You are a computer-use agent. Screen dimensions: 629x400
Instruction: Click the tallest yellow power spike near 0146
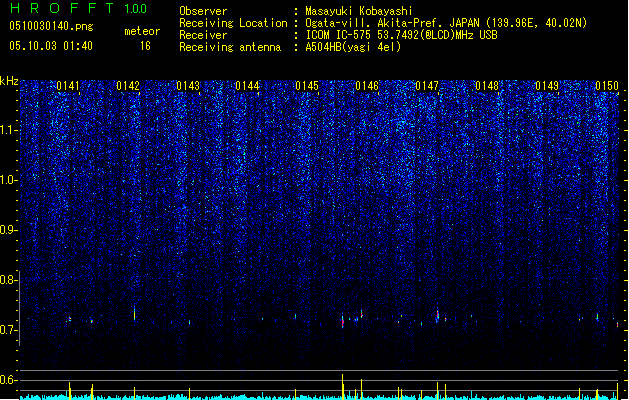pos(343,387)
